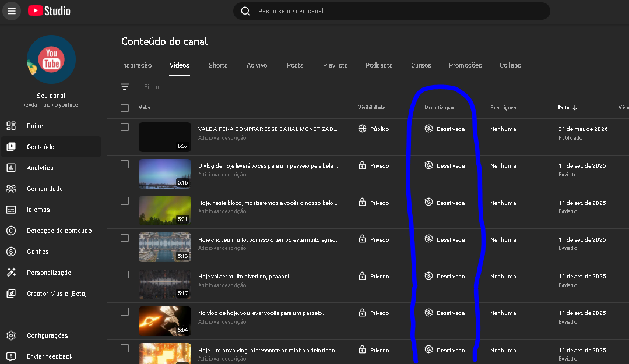This screenshot has height=364, width=629.
Task: Open monetization status of first video
Action: [445, 129]
